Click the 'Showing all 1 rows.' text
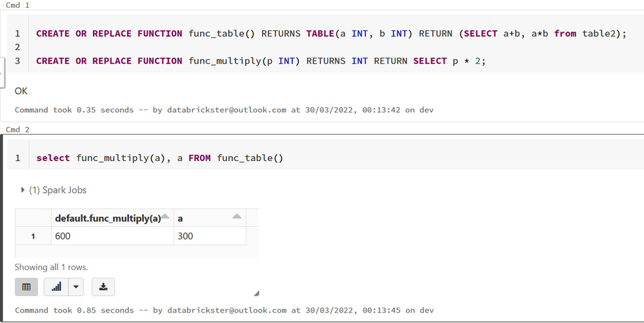644x323 pixels. point(51,267)
